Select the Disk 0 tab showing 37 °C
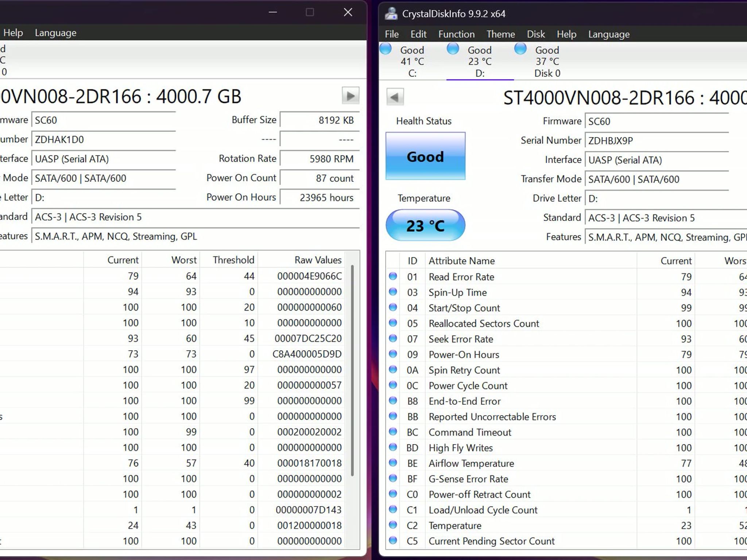Viewport: 747px width, 560px height. click(547, 61)
